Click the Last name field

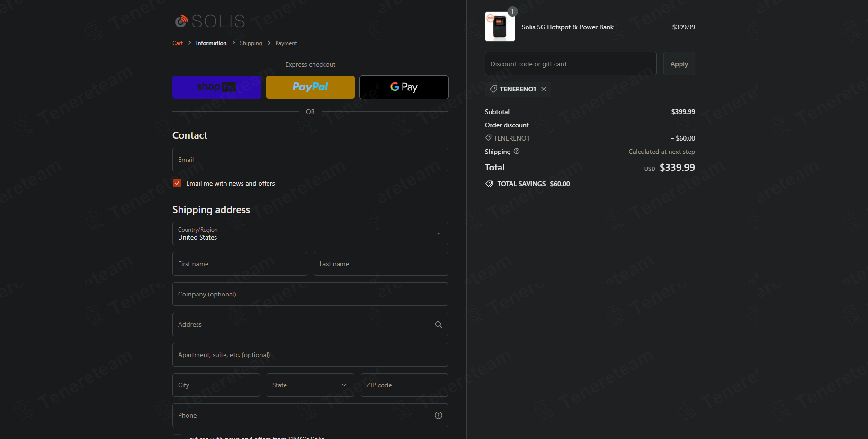tap(381, 264)
